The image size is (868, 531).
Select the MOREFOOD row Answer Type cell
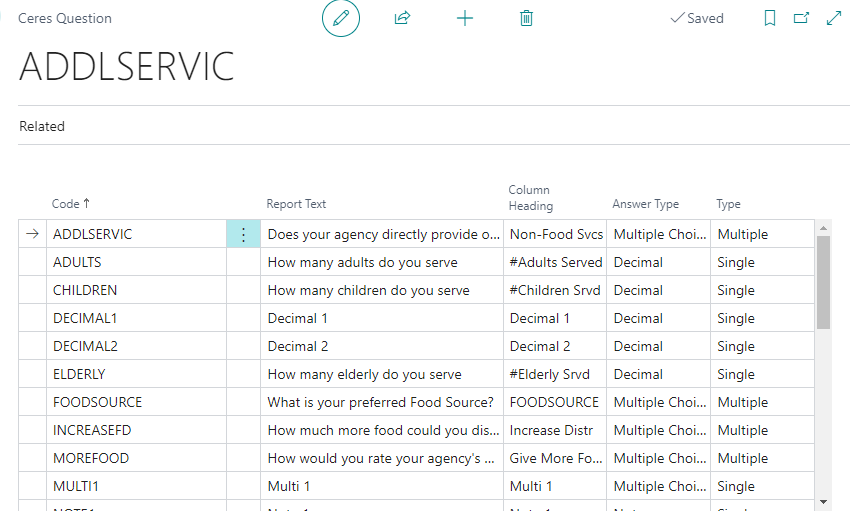pos(658,458)
